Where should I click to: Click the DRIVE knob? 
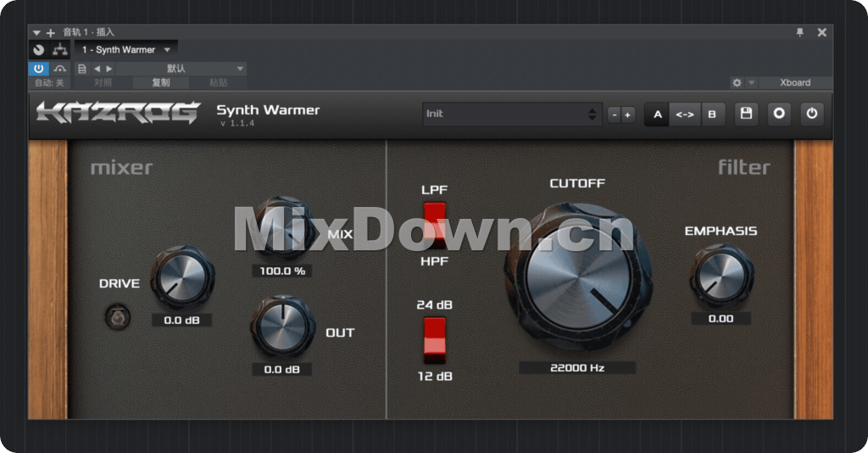click(183, 277)
